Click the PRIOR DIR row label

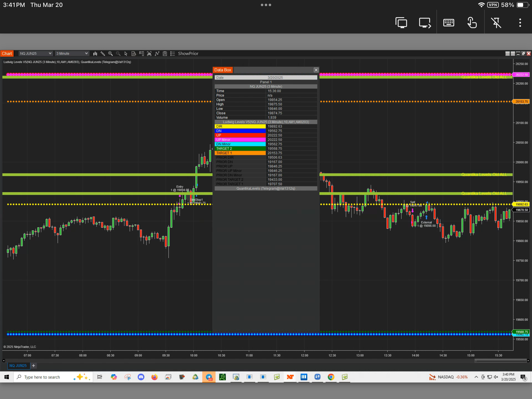coord(225,157)
